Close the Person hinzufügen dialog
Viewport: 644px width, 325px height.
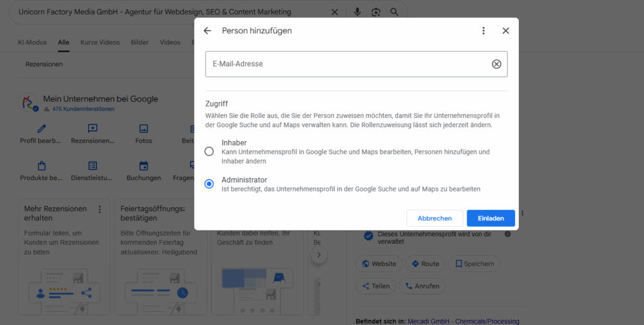coord(506,31)
